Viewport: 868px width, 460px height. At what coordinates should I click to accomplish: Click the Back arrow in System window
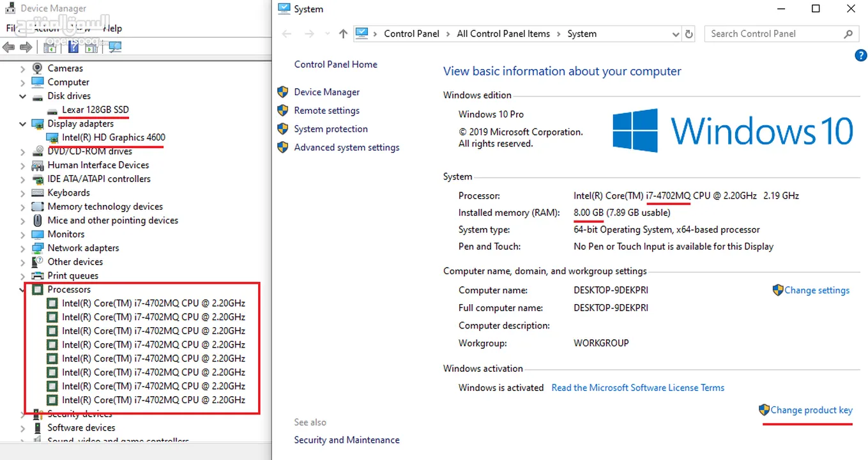click(x=287, y=34)
